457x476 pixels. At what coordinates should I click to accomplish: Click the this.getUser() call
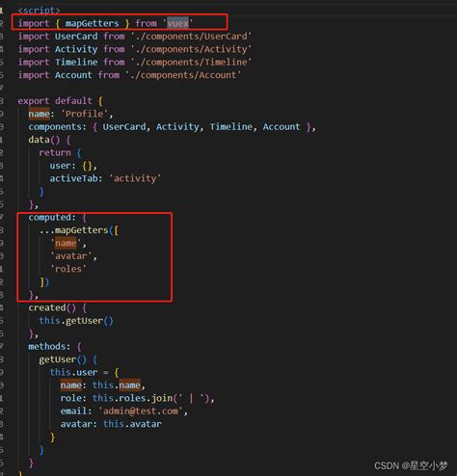pos(76,321)
